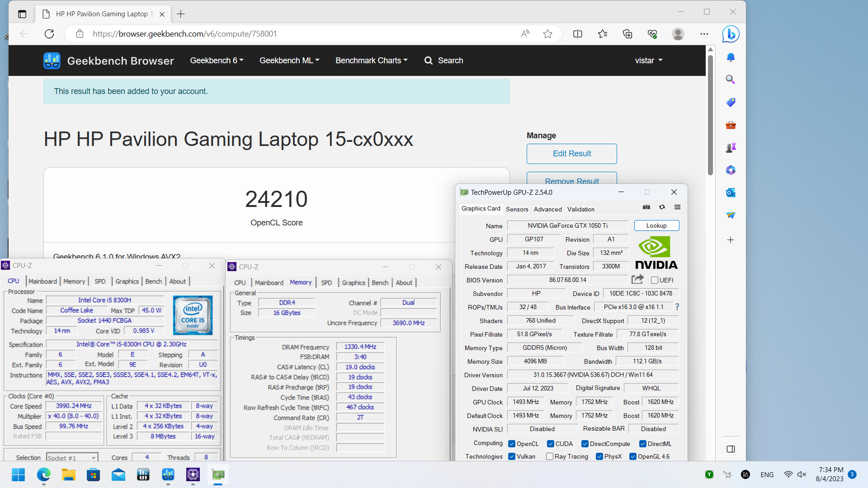Open Microsoft 365 icon in Edge sidebar
The width and height of the screenshot is (868, 488).
(x=731, y=170)
